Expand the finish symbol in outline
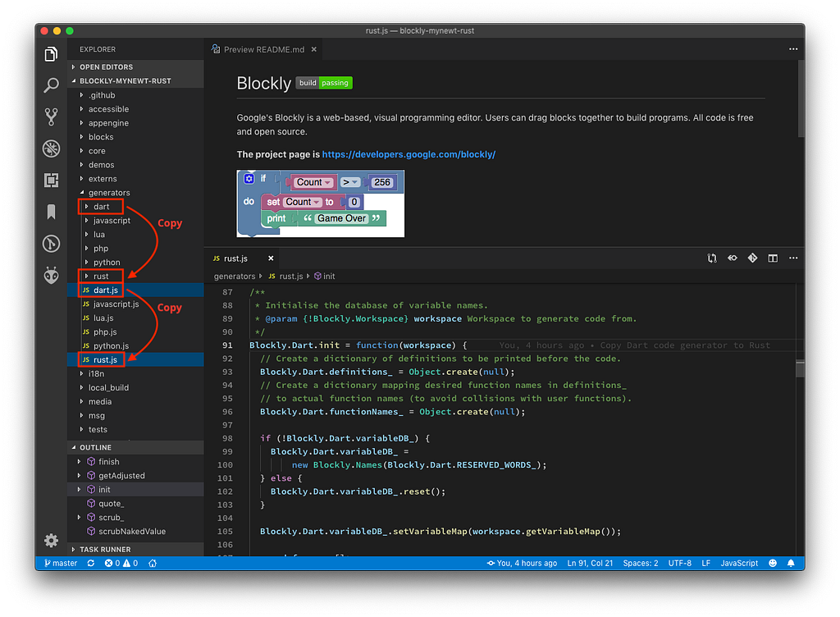 (x=80, y=462)
